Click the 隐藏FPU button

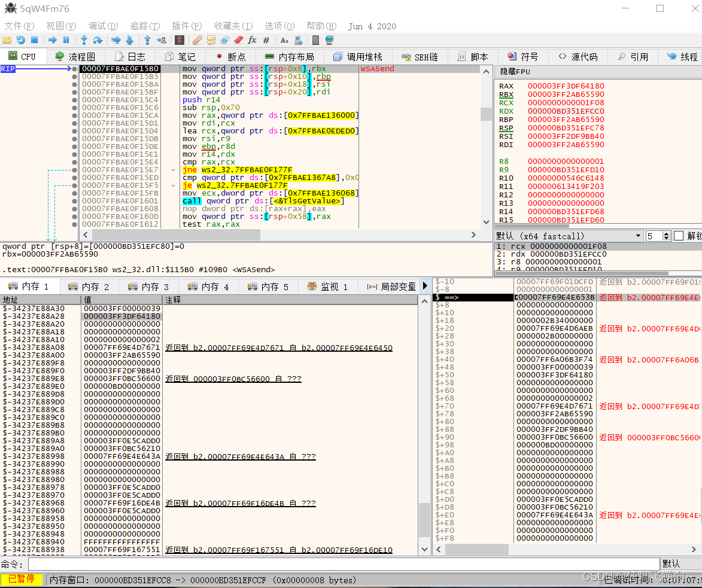click(515, 72)
